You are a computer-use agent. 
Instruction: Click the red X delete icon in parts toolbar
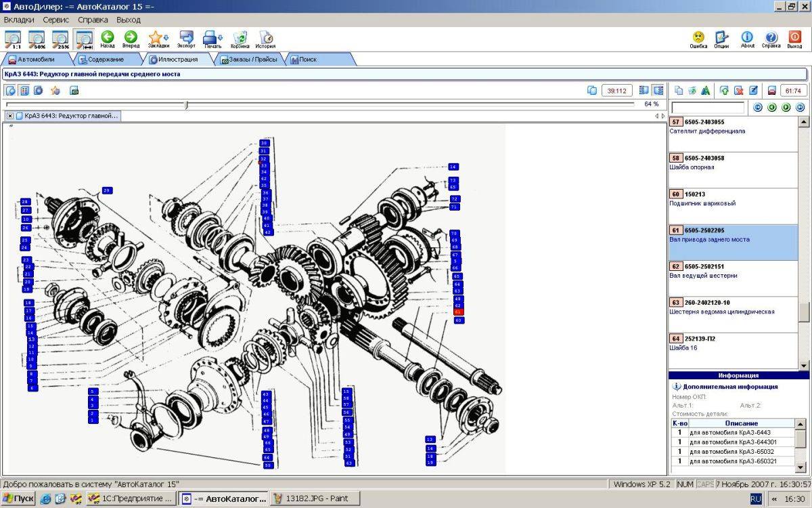pos(739,90)
